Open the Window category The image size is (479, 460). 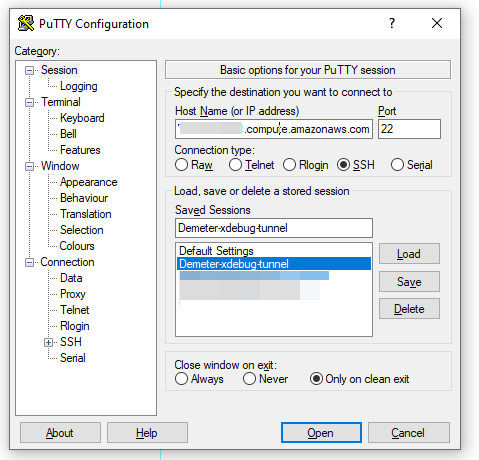click(x=60, y=166)
